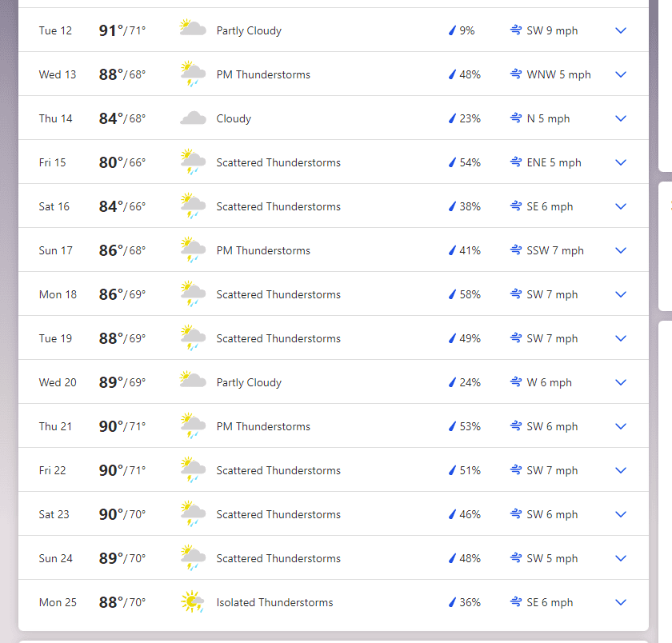This screenshot has width=672, height=643.
Task: Click the wind icon beside SSW 7 mph
Action: pos(516,250)
